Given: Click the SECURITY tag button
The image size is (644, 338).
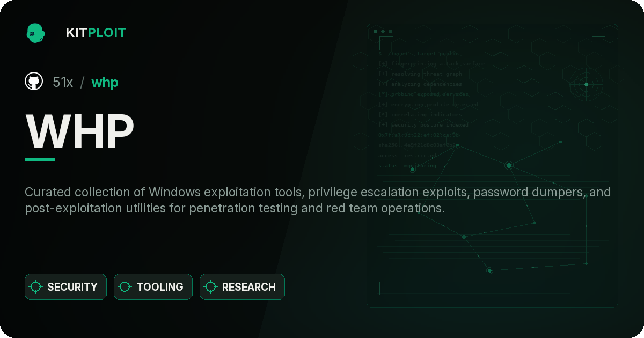Looking at the screenshot, I should click(x=65, y=287).
